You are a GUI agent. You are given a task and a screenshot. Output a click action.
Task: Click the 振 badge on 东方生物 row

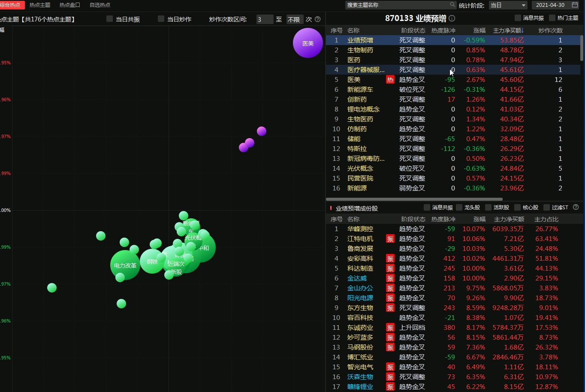[390, 308]
